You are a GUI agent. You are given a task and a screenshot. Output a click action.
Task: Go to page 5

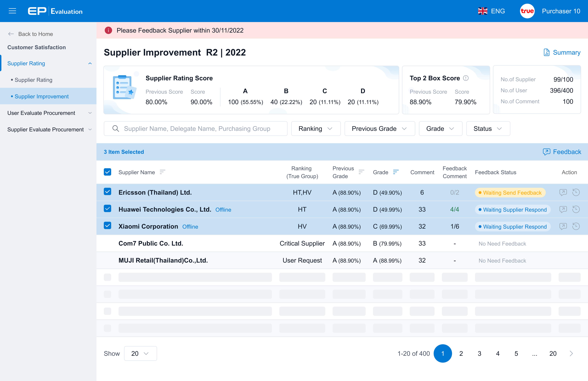pos(516,353)
